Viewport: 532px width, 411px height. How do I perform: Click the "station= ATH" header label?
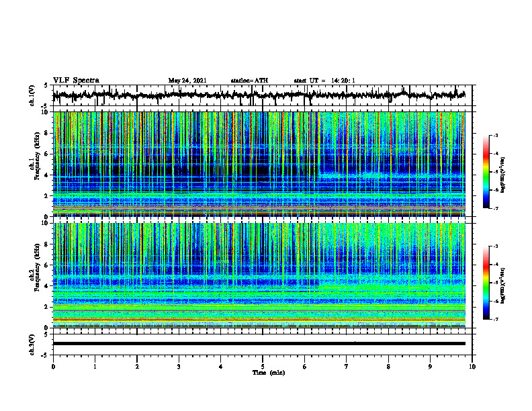pyautogui.click(x=249, y=81)
